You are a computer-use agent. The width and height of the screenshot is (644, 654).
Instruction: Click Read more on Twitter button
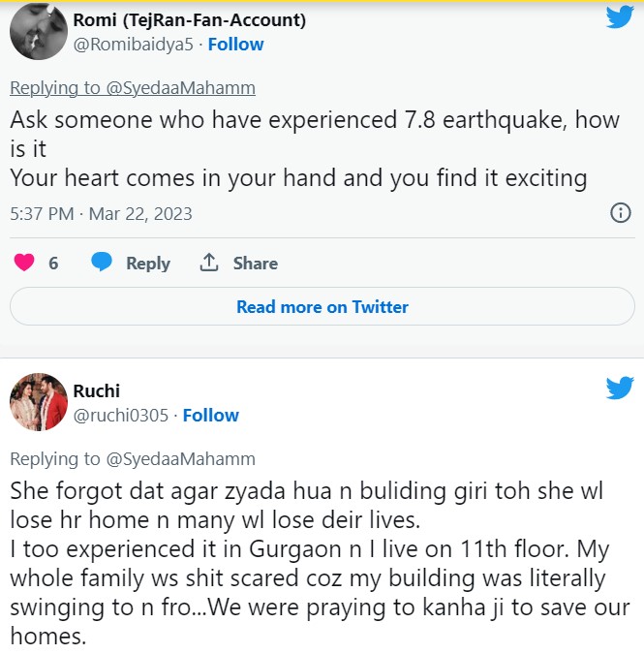pos(322,306)
